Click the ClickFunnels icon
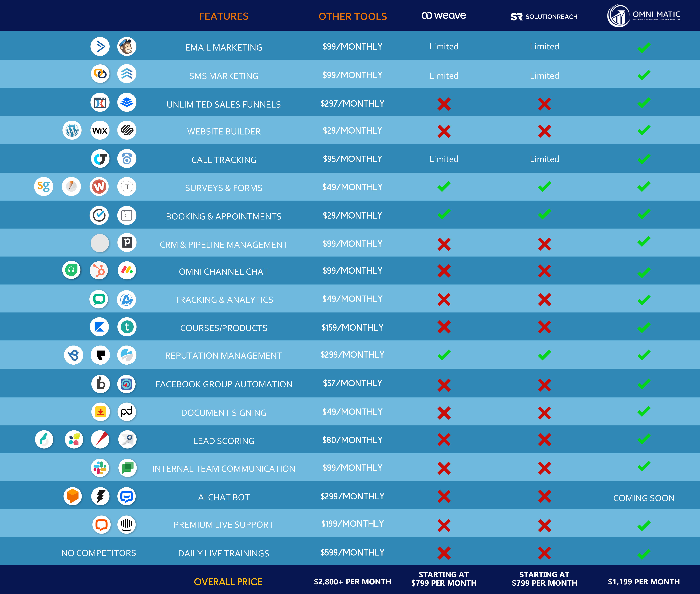Viewport: 700px width, 594px height. coord(100,102)
